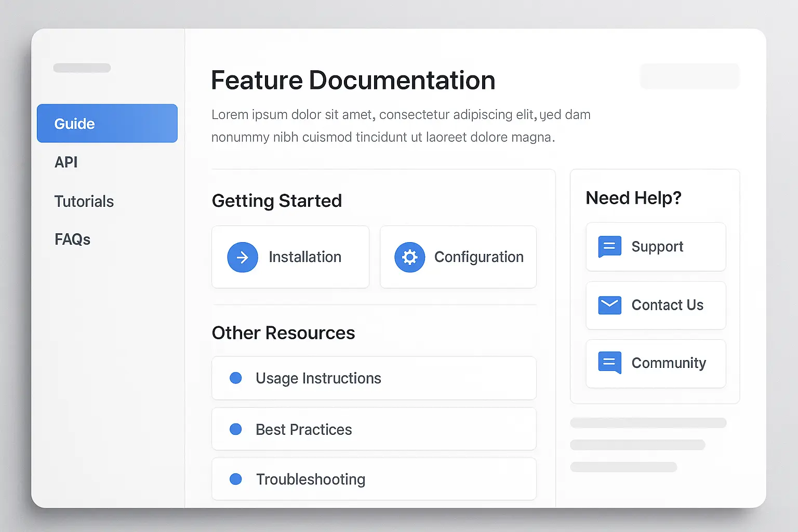Open the Installation card
The image size is (798, 532).
coord(290,257)
